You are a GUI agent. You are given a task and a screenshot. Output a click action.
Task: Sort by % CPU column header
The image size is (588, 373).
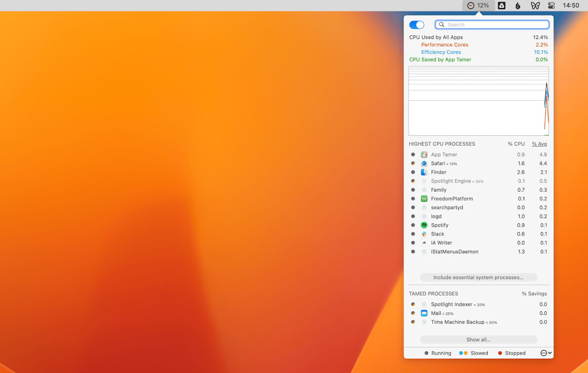(x=516, y=144)
